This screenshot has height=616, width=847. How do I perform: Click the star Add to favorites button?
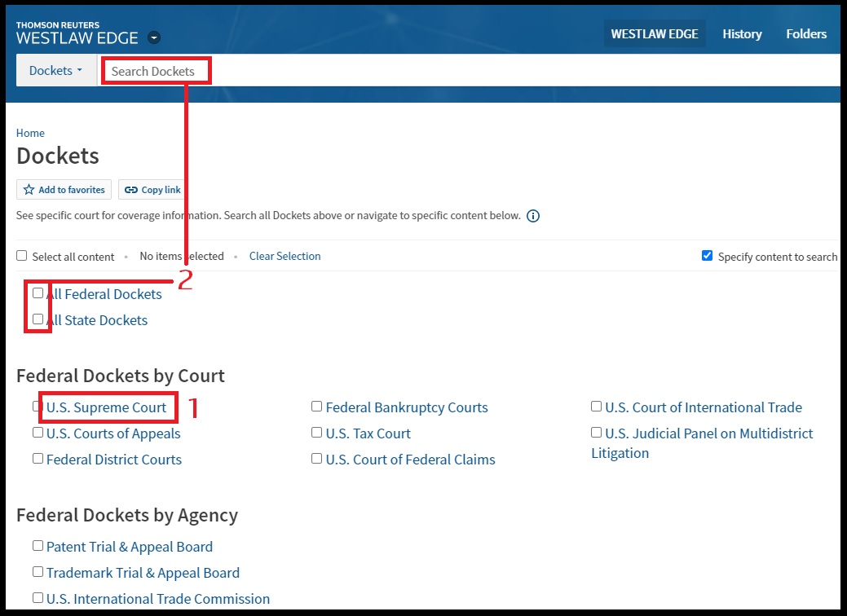(x=64, y=190)
